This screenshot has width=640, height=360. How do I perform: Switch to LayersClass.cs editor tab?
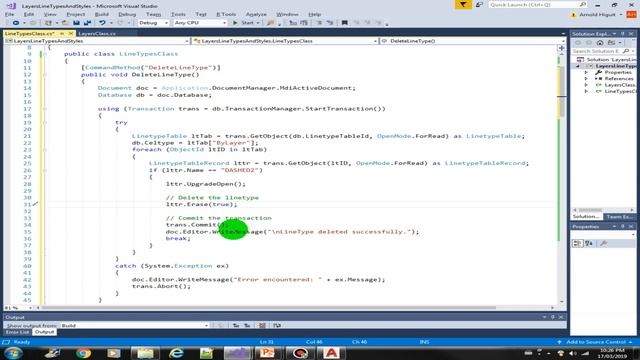coord(97,33)
